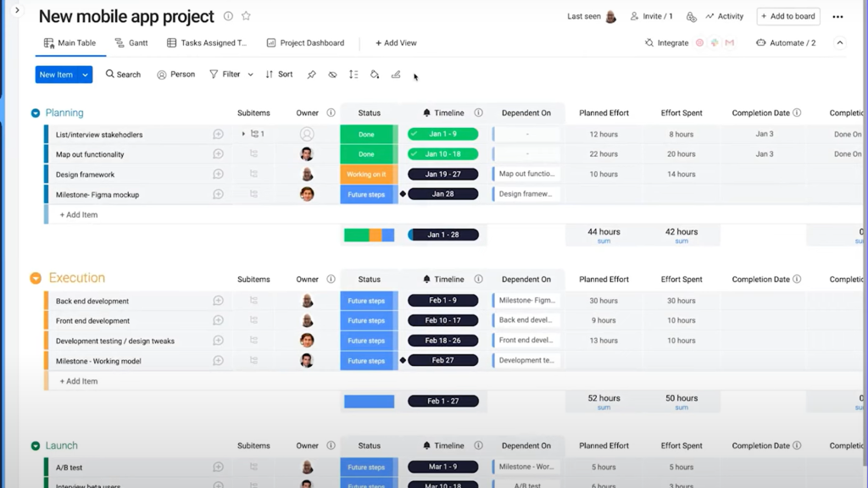The height and width of the screenshot is (488, 868).
Task: Collapse the Execution group
Action: coord(36,278)
